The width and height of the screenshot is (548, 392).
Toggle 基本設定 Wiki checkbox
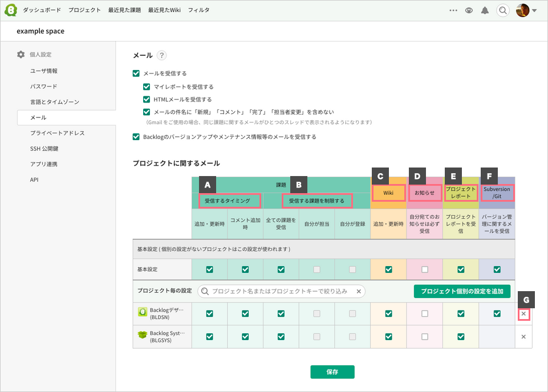coord(389,269)
